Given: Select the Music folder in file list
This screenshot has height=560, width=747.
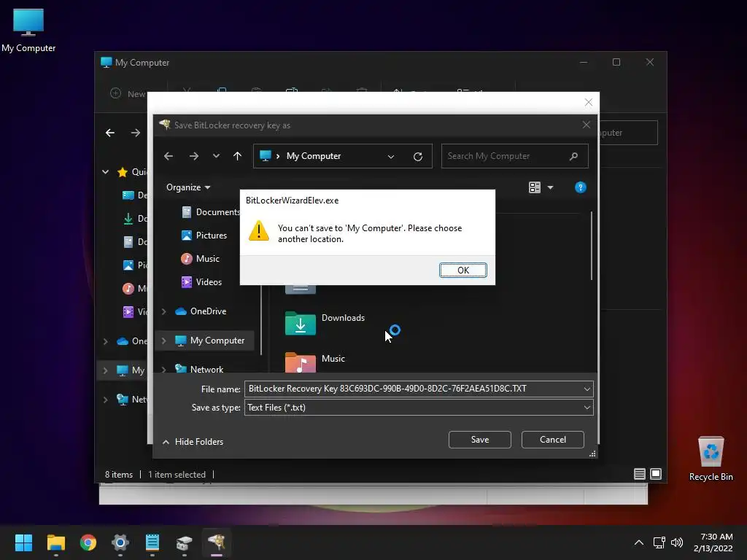Looking at the screenshot, I should [x=315, y=362].
